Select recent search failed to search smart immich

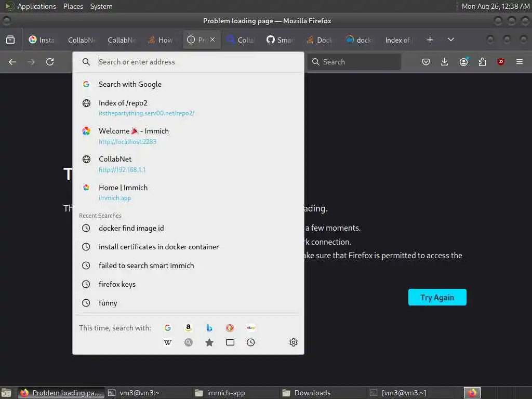[188, 265]
